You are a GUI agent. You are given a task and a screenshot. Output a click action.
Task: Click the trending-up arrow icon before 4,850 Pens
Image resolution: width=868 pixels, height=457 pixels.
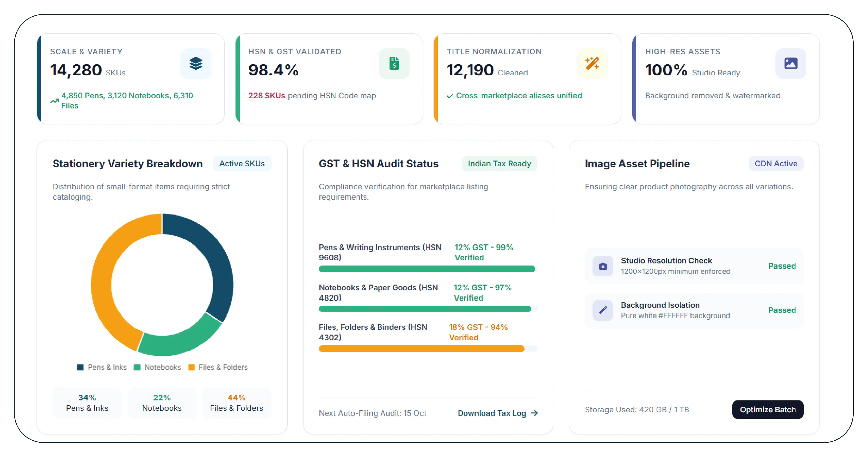[x=54, y=101]
